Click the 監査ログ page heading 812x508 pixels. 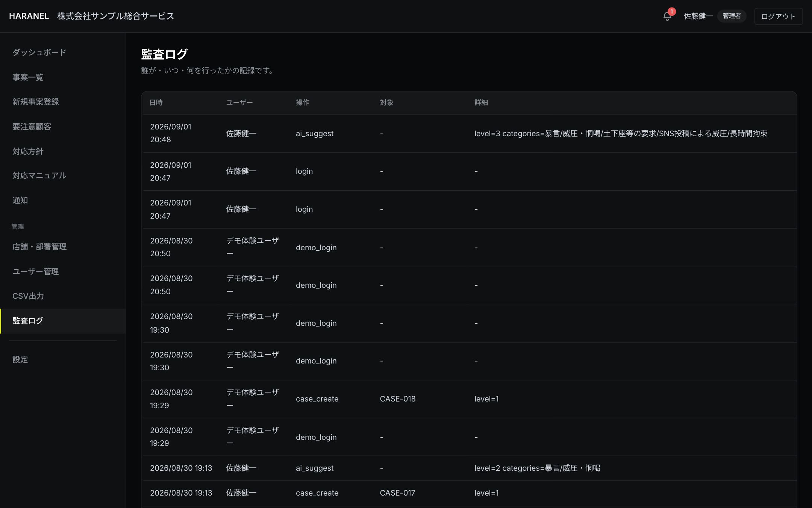pos(164,54)
